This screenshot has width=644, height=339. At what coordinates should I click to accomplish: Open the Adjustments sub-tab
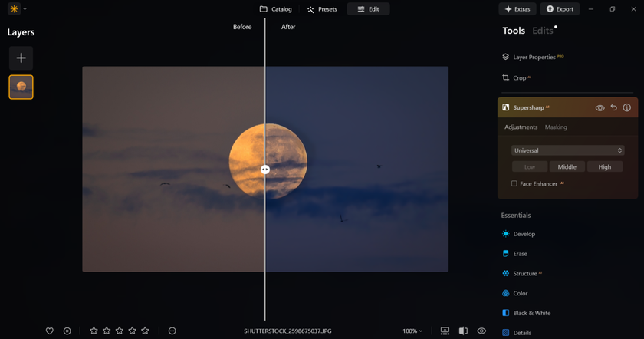[x=521, y=127]
